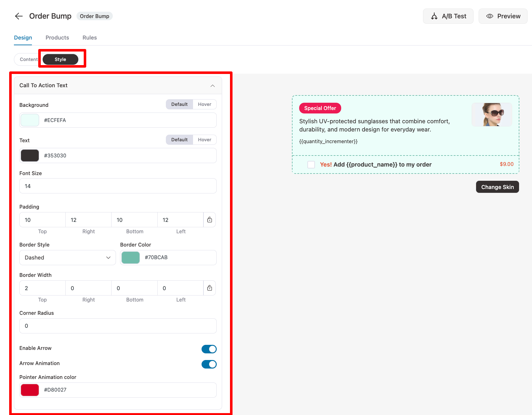Toggle the Border Width lock icon
This screenshot has height=415, width=532.
pos(209,288)
